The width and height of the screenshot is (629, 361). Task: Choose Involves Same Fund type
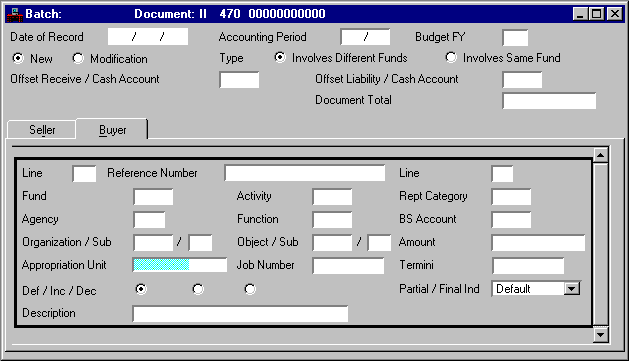(x=451, y=57)
